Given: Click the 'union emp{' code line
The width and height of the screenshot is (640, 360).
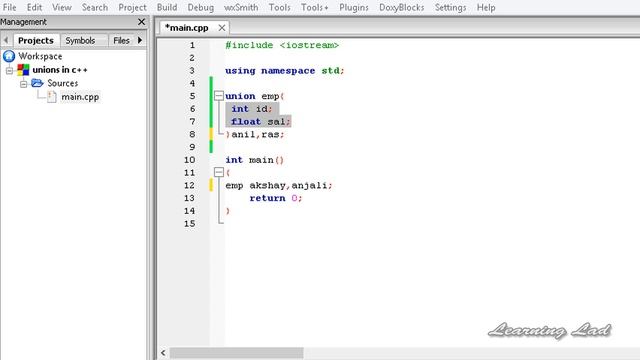Looking at the screenshot, I should (254, 96).
